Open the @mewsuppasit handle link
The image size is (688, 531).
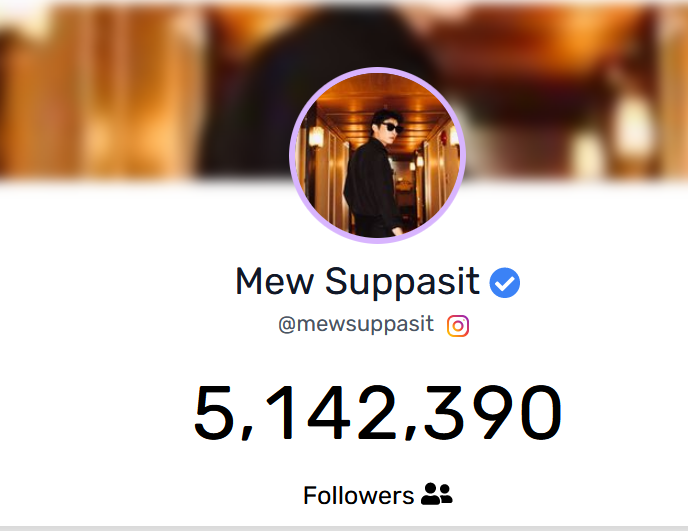356,325
